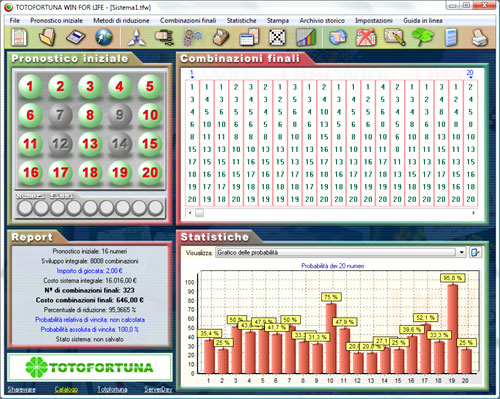
Task: Click 'N° di combinazioni finali: 323' line
Action: click(x=90, y=290)
